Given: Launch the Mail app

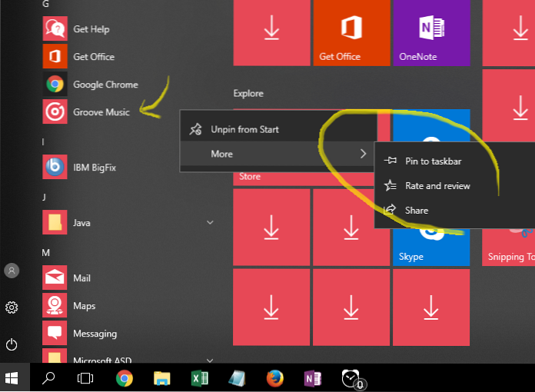Looking at the screenshot, I should point(81,278).
